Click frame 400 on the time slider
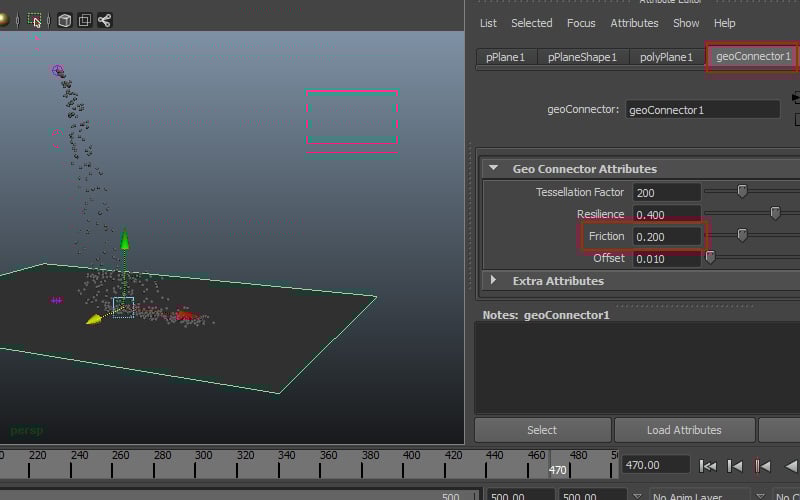This screenshot has height=500, width=800. click(412, 455)
